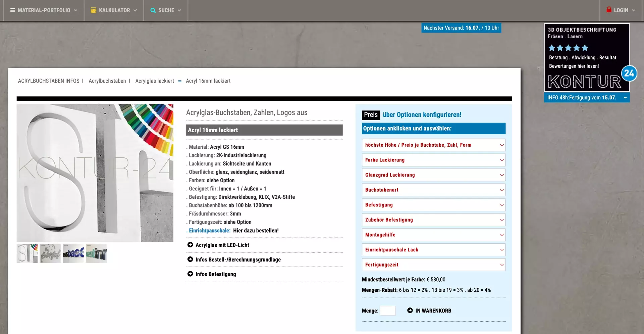Click the arrow icon beside Infos Bestell-/Berechnungsgrundlage
This screenshot has height=334, width=644.
[190, 259]
